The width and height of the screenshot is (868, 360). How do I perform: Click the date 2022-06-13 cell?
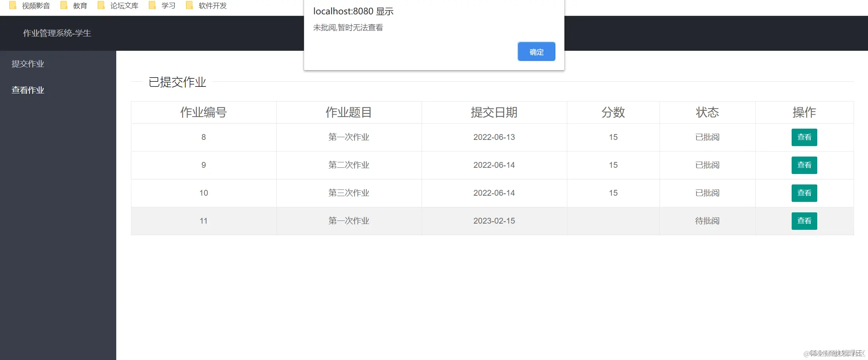point(494,137)
